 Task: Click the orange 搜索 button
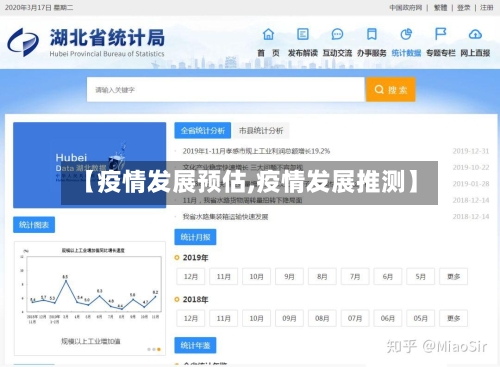tap(391, 90)
